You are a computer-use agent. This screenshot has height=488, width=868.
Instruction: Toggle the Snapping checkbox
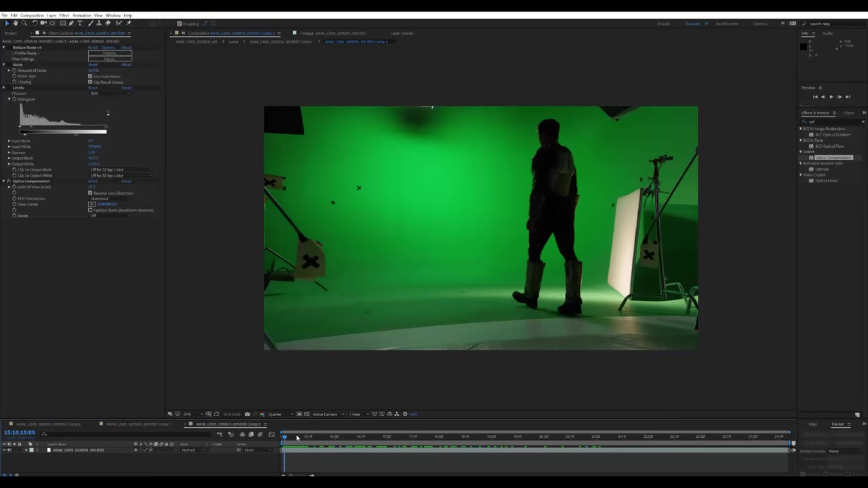tap(179, 24)
